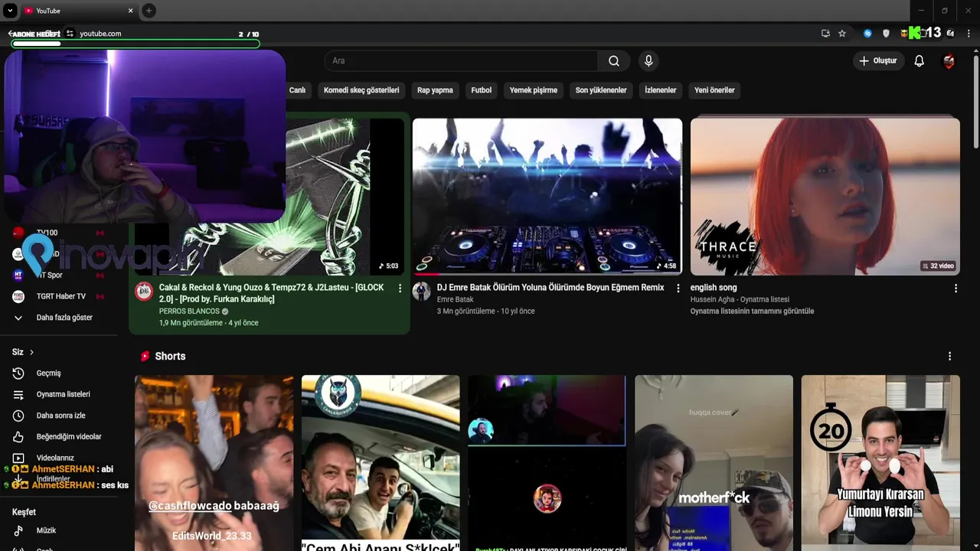This screenshot has width=980, height=551.
Task: Select the Son yüklenenler chip
Action: pos(601,90)
